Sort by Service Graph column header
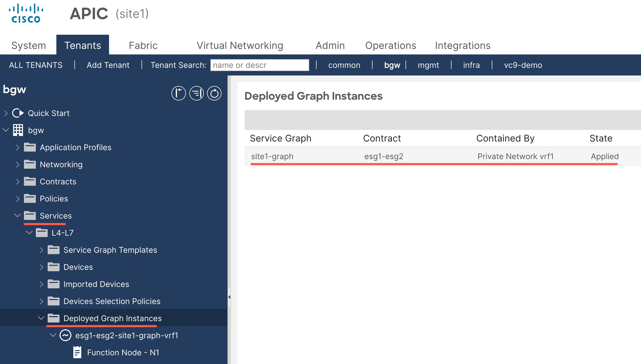The width and height of the screenshot is (641, 364). click(280, 138)
